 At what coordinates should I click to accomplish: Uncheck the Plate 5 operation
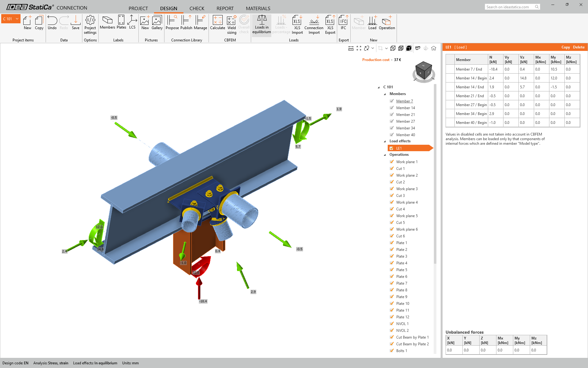click(392, 270)
